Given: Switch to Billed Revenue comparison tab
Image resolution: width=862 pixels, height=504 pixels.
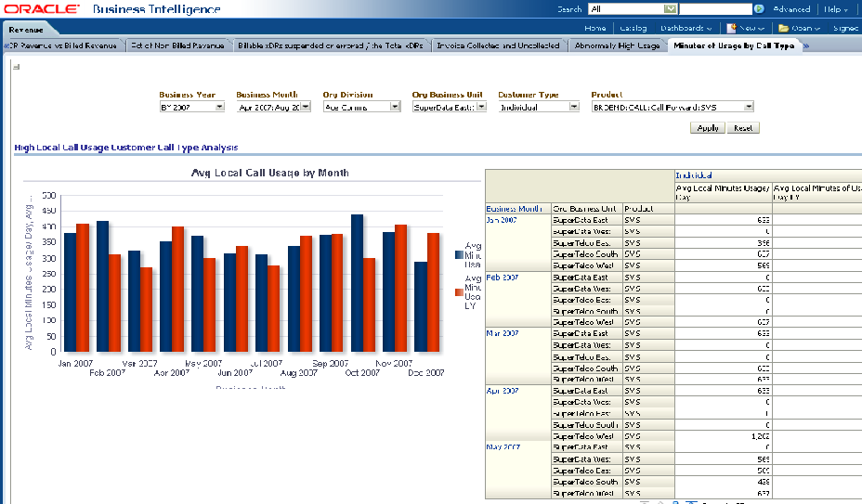Looking at the screenshot, I should pos(63,45).
